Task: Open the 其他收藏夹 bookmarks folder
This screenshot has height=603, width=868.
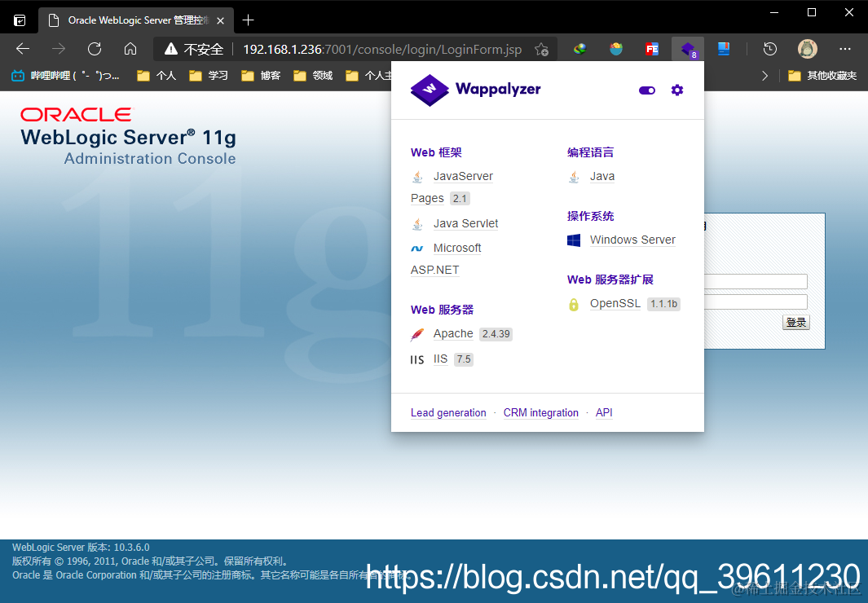Action: tap(822, 76)
